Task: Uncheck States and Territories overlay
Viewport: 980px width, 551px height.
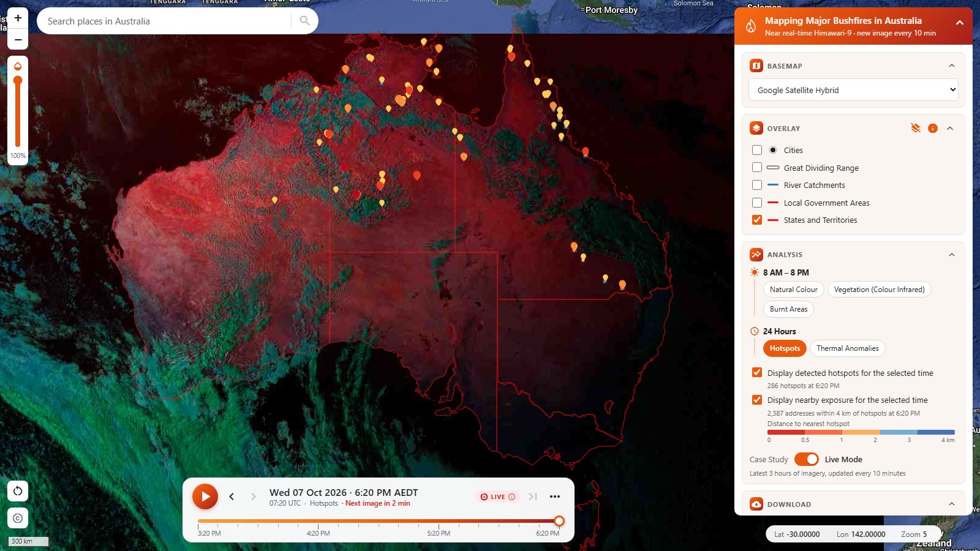Action: click(x=757, y=220)
